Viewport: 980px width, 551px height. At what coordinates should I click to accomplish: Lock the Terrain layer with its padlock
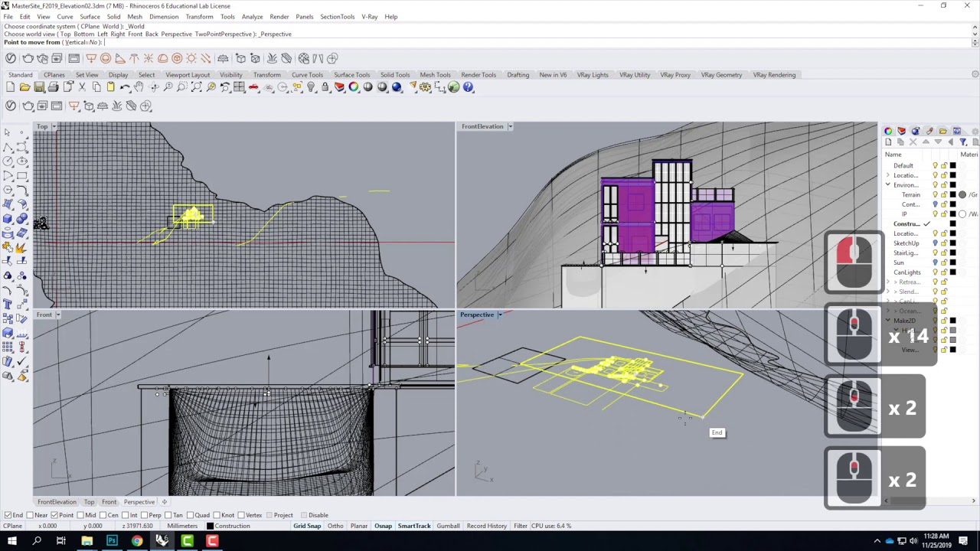click(x=945, y=194)
